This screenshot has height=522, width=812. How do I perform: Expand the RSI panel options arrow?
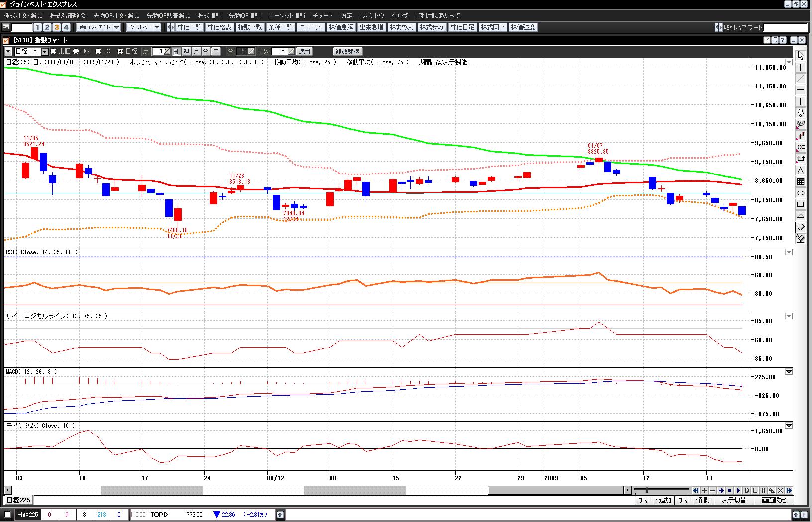(x=789, y=252)
